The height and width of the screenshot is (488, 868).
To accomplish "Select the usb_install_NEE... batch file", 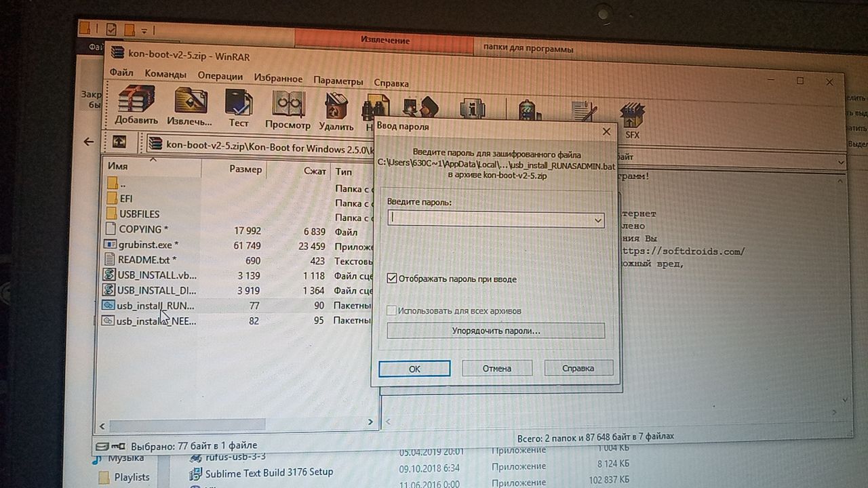I will pos(149,321).
